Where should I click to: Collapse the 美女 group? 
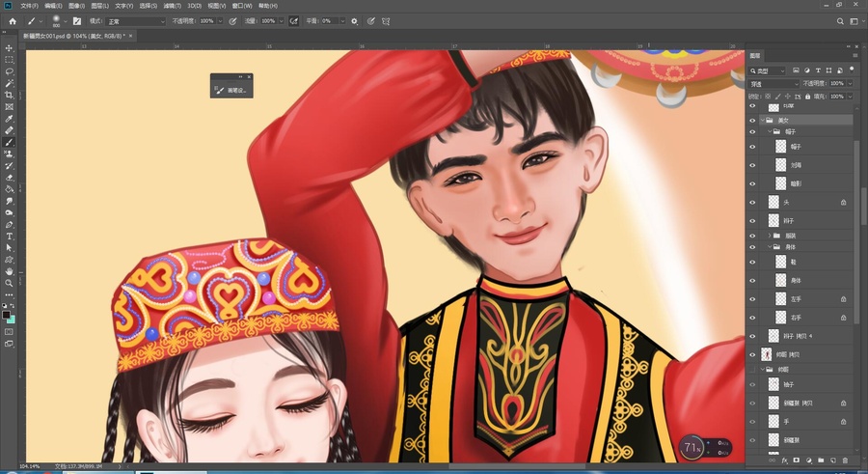coord(762,120)
